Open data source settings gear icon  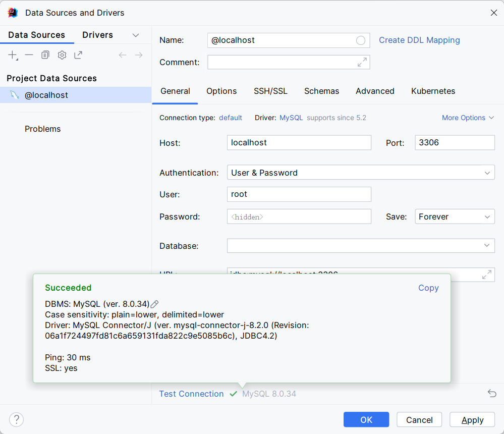click(62, 56)
